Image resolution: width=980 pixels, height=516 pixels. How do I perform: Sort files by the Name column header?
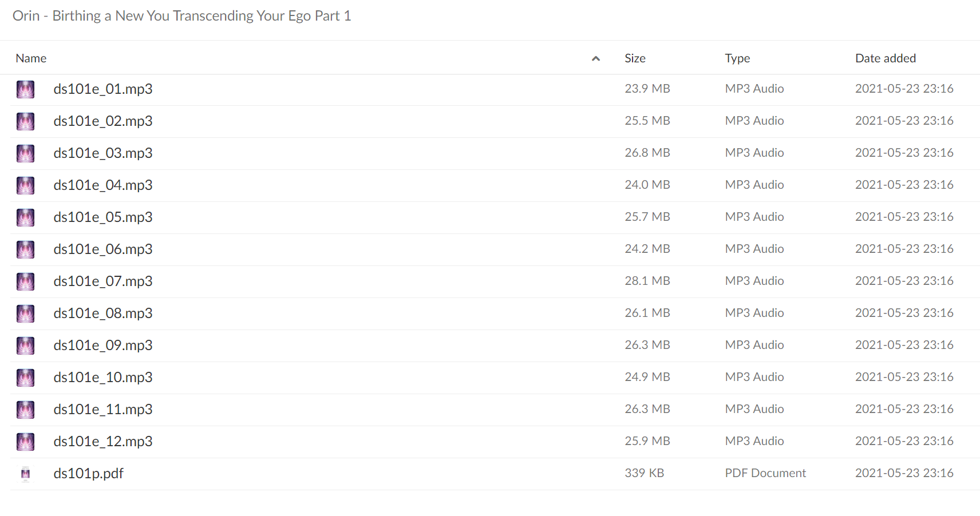(x=31, y=58)
